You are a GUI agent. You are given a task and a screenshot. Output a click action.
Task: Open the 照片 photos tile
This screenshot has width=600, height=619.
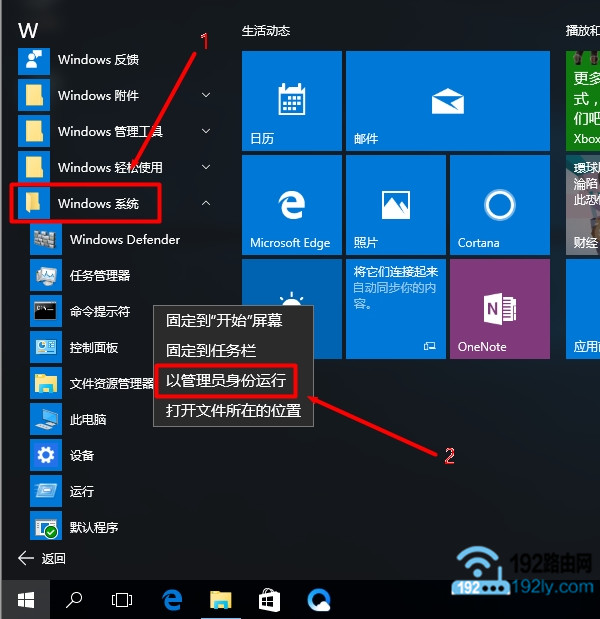[396, 205]
